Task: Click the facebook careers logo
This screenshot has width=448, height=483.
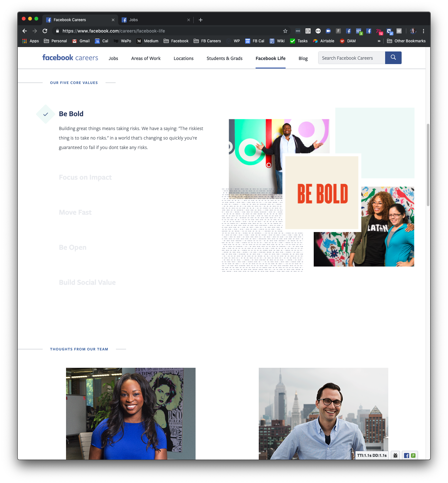Action: pos(70,58)
